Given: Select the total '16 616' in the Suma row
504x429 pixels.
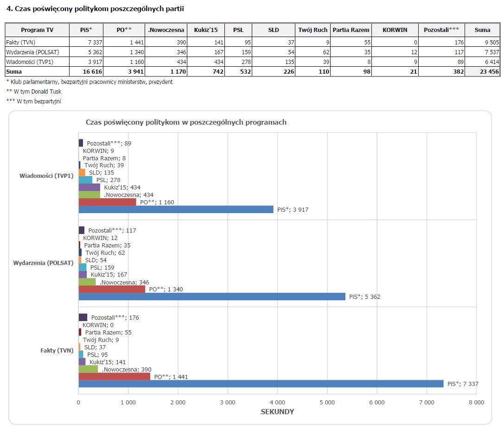Looking at the screenshot, I should pos(86,71).
